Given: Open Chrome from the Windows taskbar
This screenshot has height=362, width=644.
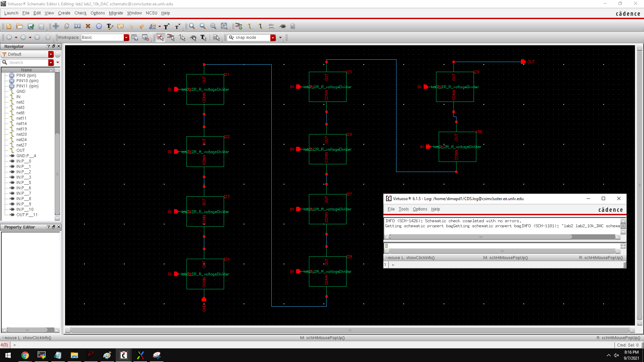Looking at the screenshot, I should pyautogui.click(x=25, y=355).
